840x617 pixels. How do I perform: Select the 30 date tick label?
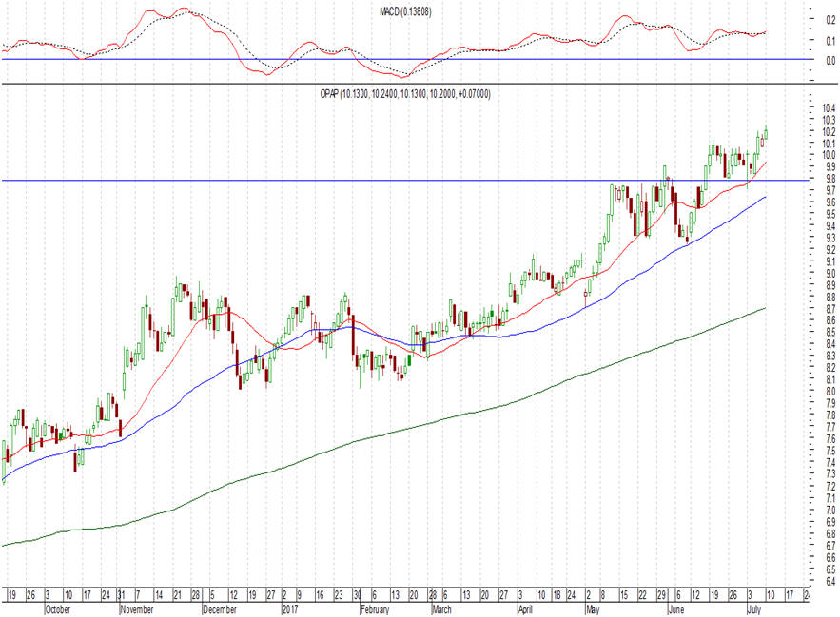[357, 595]
